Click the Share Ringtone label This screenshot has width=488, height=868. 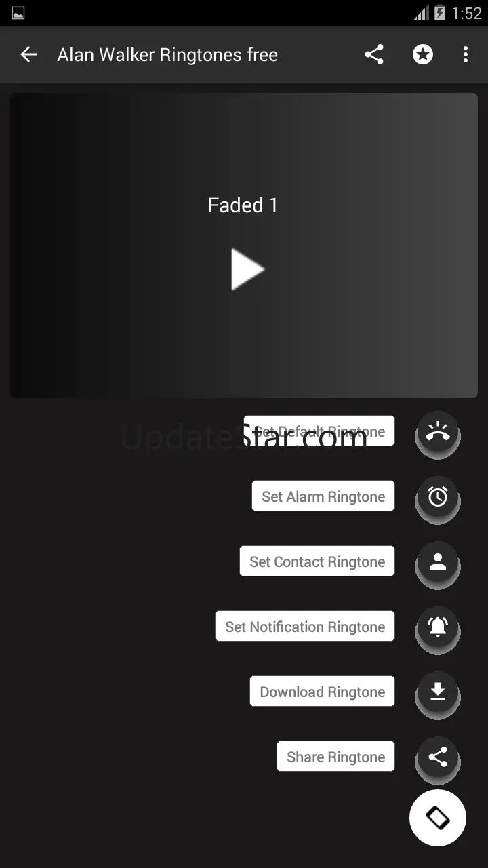(336, 757)
